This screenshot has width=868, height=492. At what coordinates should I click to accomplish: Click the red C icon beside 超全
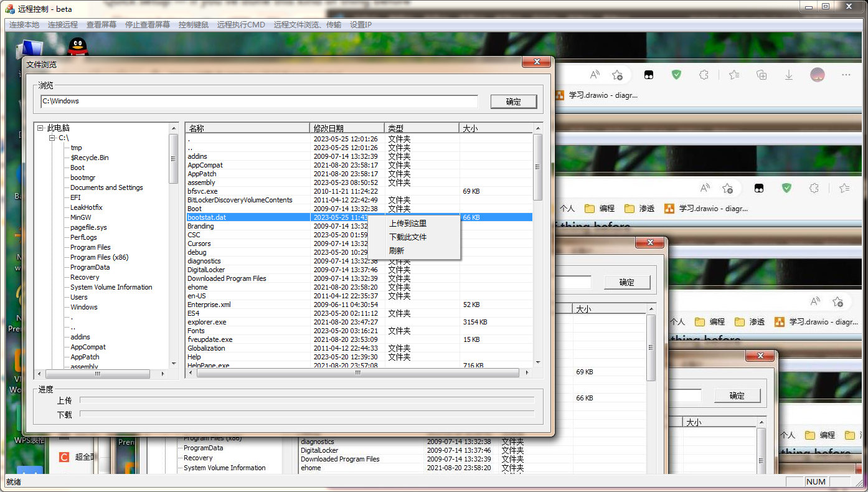64,457
